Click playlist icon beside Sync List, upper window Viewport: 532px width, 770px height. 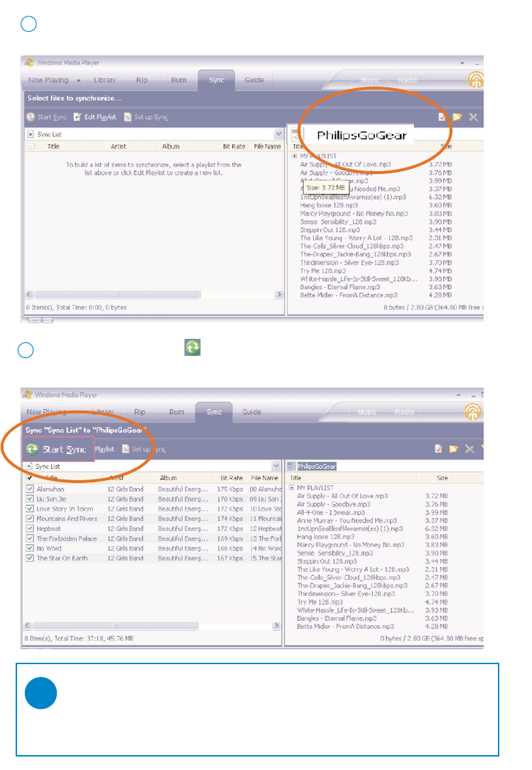[31, 134]
